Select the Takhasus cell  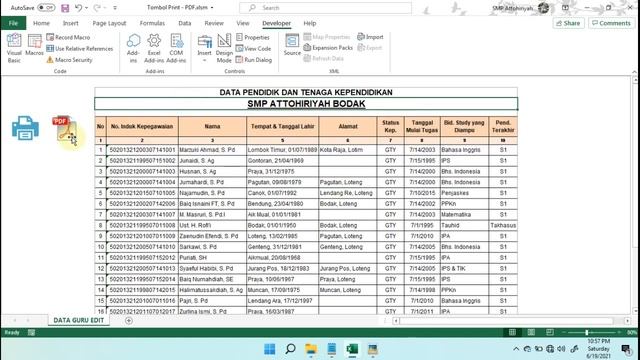click(503, 225)
